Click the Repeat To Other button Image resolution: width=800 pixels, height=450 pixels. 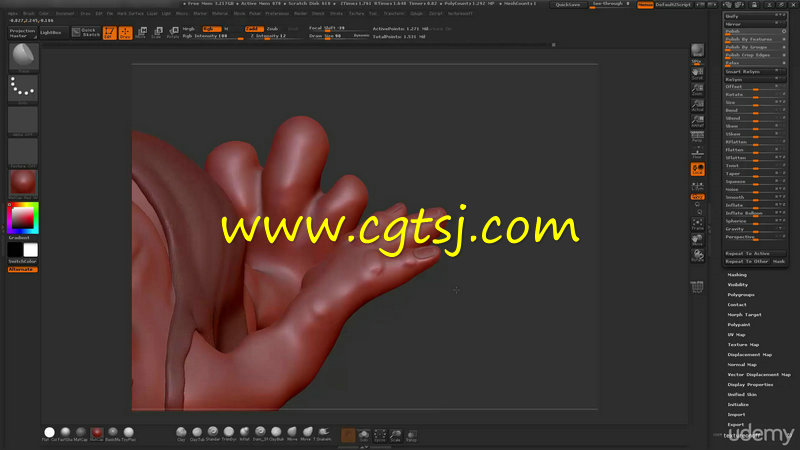pos(747,261)
